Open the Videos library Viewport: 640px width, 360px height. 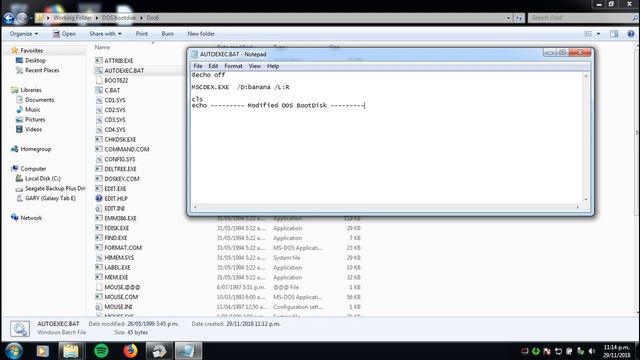click(x=33, y=129)
